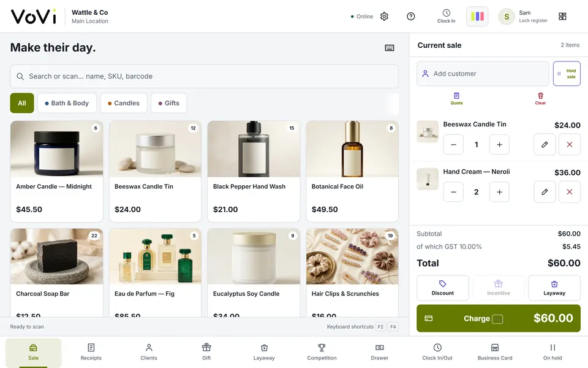The width and height of the screenshot is (588, 368).
Task: Open Receipts in bottom navigation
Action: point(91,352)
